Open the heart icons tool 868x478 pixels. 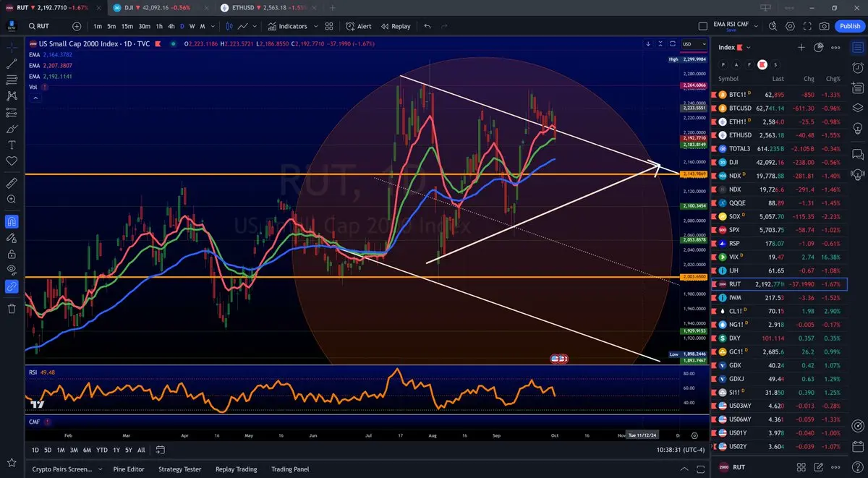12,161
